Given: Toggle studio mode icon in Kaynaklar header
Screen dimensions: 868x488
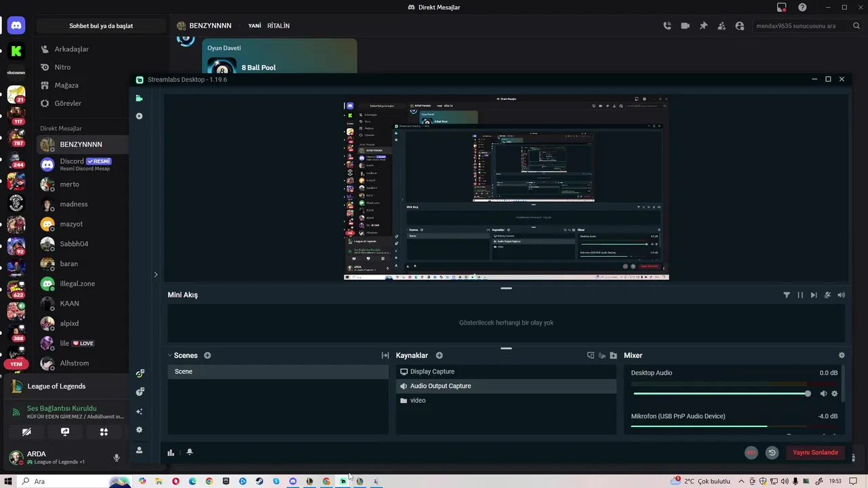Looking at the screenshot, I should click(591, 355).
